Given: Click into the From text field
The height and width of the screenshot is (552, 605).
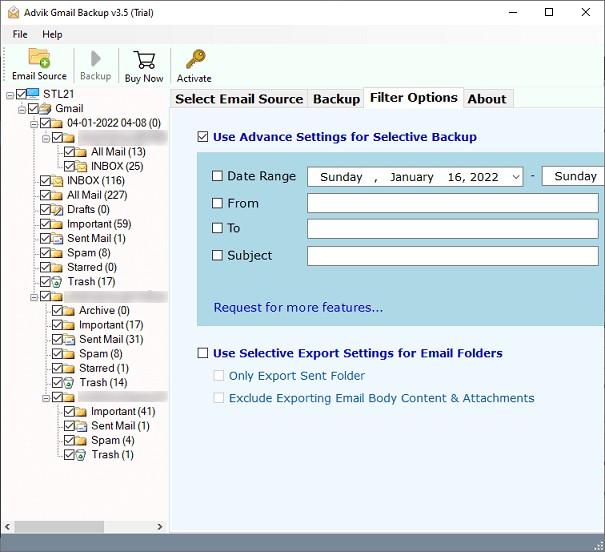Looking at the screenshot, I should pyautogui.click(x=453, y=203).
